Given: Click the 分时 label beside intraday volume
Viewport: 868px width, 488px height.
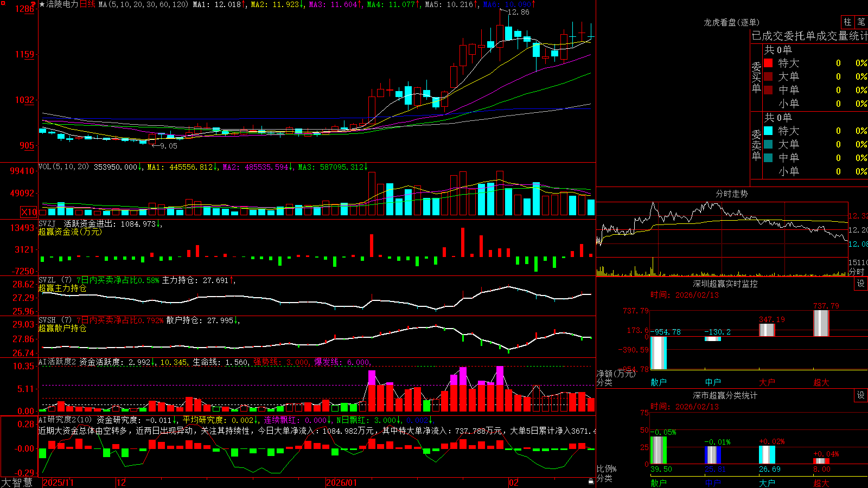Looking at the screenshot, I should [857, 272].
